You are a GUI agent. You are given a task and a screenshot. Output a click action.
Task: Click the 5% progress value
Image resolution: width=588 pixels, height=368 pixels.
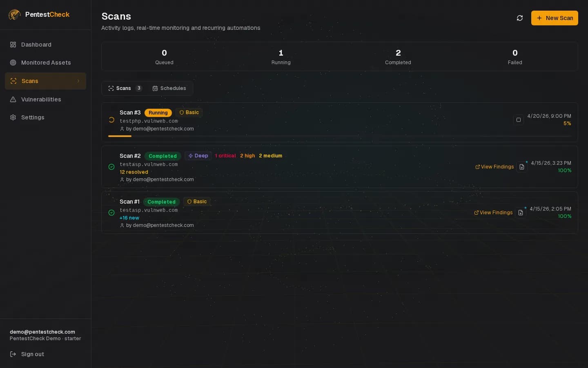(567, 123)
